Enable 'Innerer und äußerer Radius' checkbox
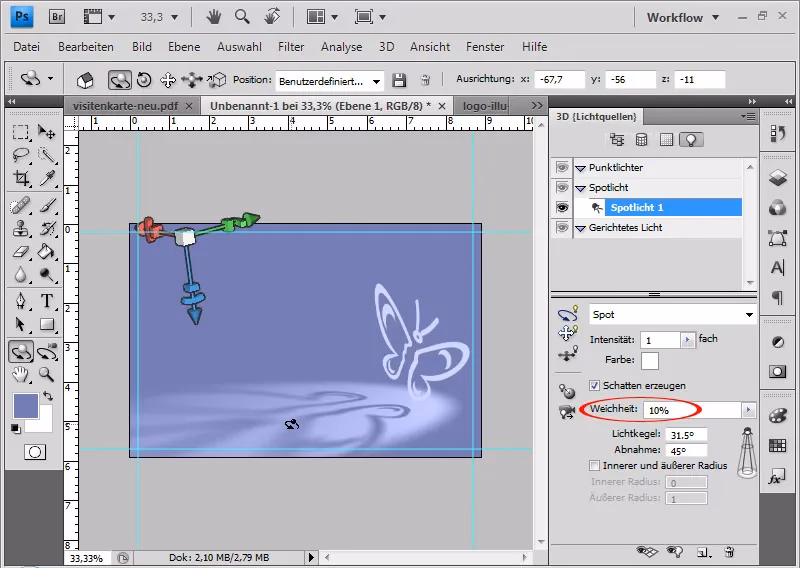Image resolution: width=800 pixels, height=568 pixels. pos(595,465)
